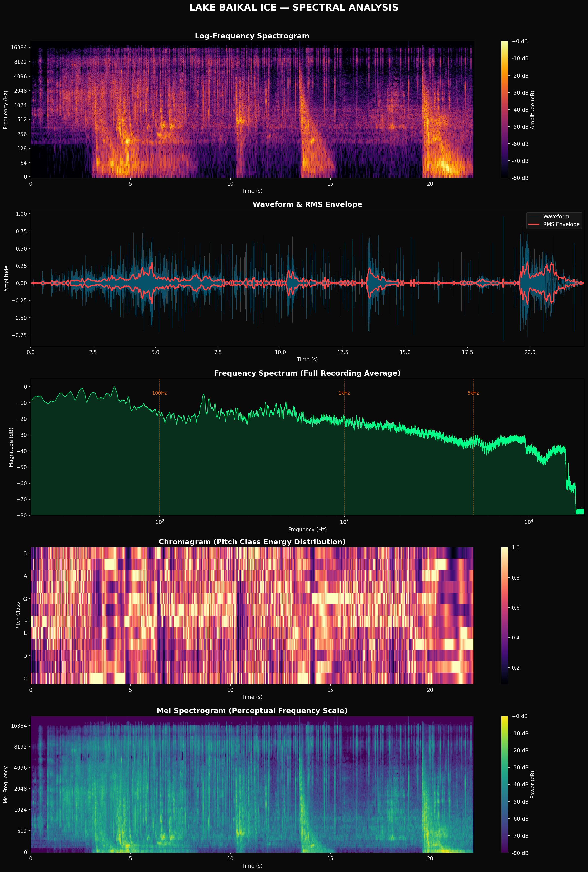Screen dimensions: 588x872
Task: Open the +0 dB label on the amplitude colorbar
Action: [x=520, y=41]
